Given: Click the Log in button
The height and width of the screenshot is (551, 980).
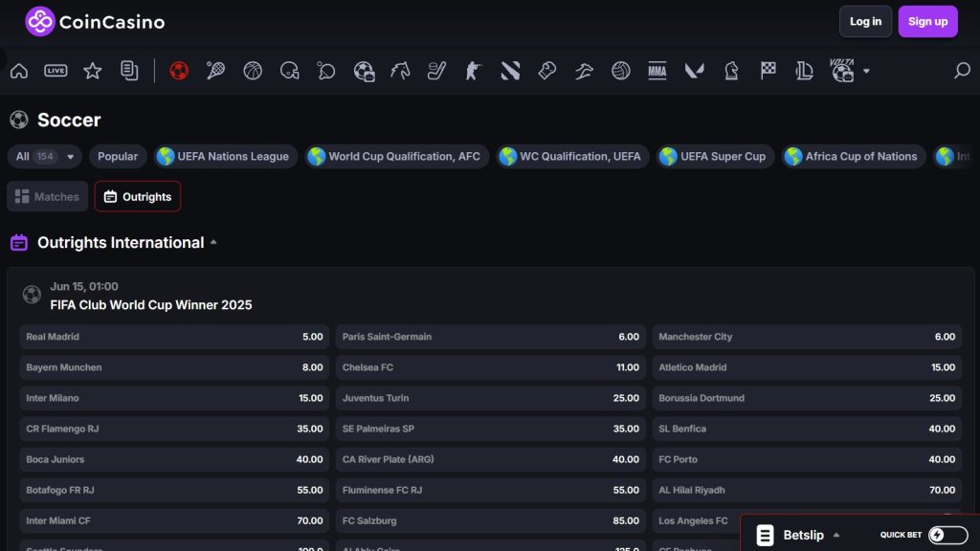Looking at the screenshot, I should [865, 21].
